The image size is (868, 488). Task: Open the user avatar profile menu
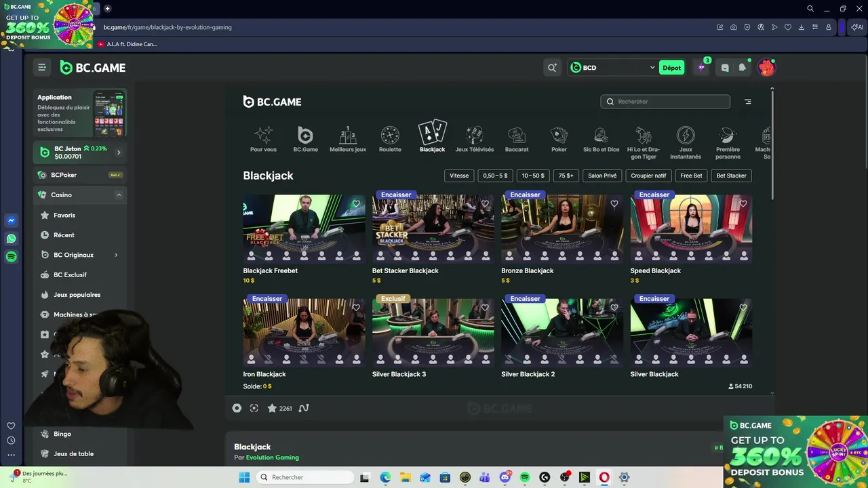point(766,67)
